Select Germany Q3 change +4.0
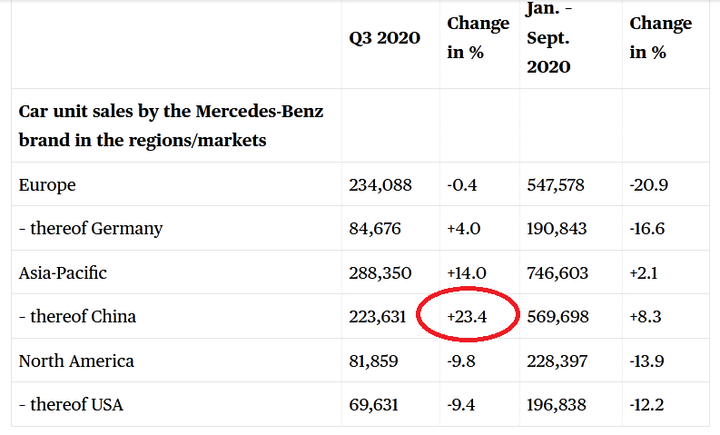The width and height of the screenshot is (720, 435). (x=464, y=228)
